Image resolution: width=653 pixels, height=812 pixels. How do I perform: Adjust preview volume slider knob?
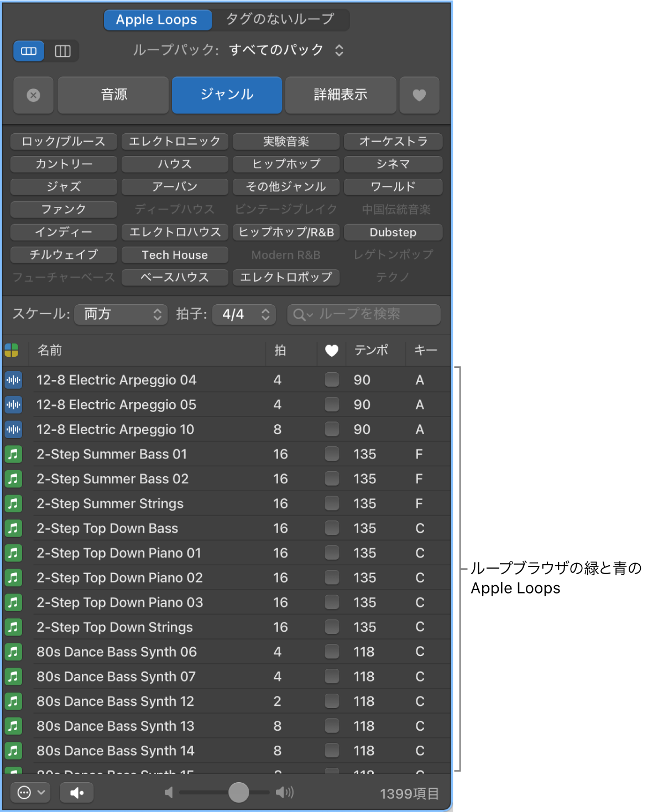pos(238,792)
